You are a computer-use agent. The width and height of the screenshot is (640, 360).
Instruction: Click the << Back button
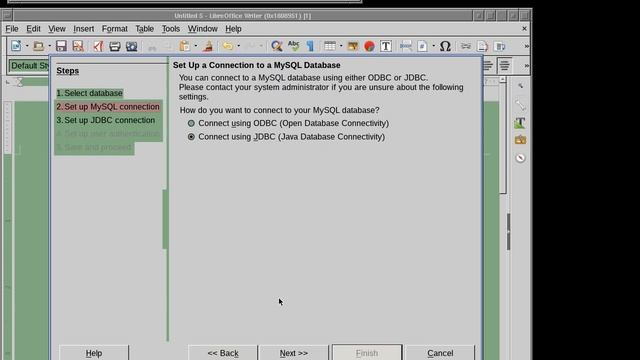click(223, 353)
